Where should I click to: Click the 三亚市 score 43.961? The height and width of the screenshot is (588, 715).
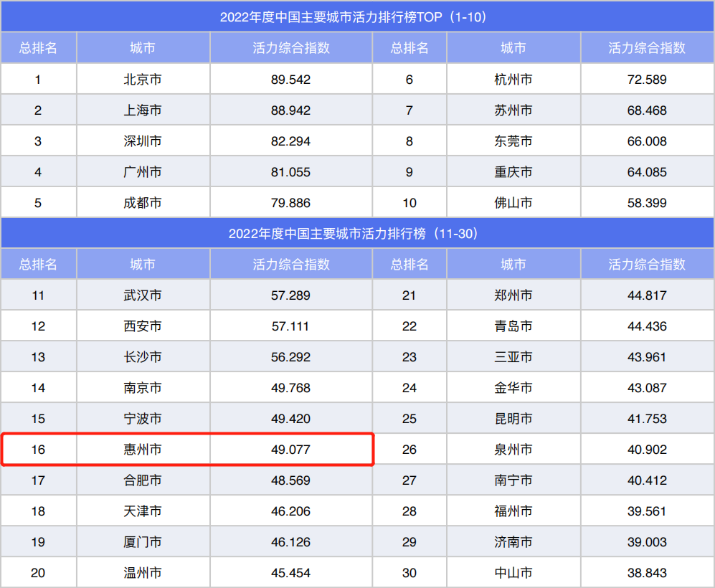coord(647,357)
